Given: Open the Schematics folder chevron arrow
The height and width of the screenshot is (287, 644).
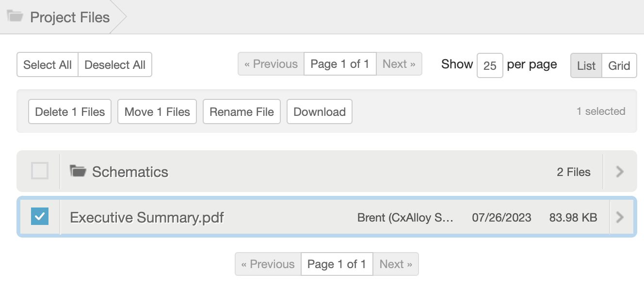Looking at the screenshot, I should tap(619, 171).
